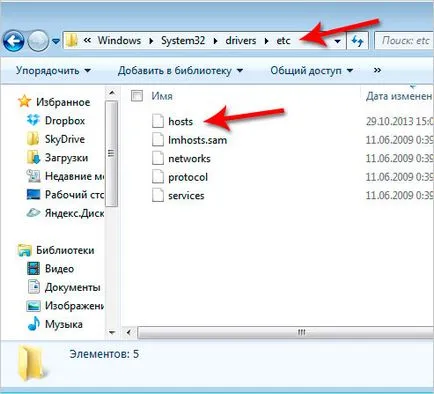
Task: Click the Яндекс.Диск icon
Action: (x=33, y=213)
